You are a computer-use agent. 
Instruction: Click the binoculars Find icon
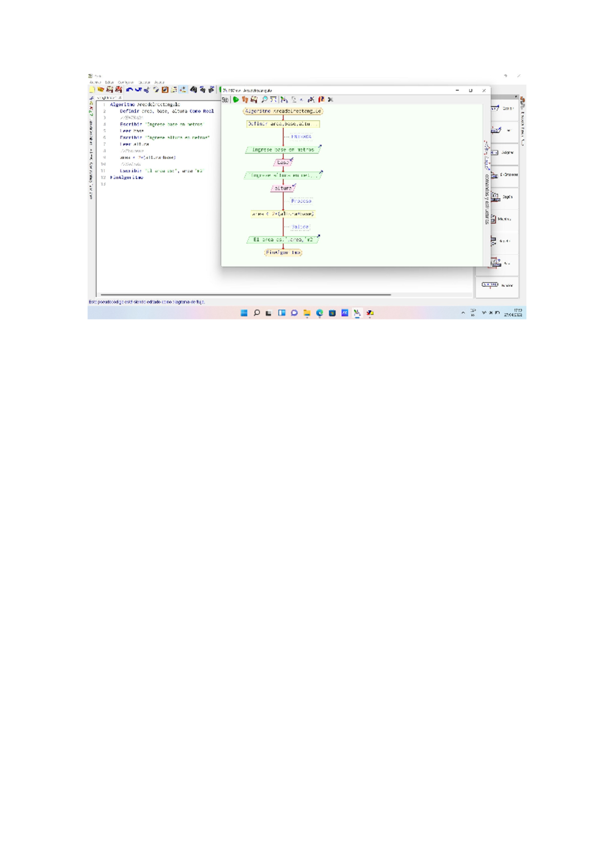193,90
